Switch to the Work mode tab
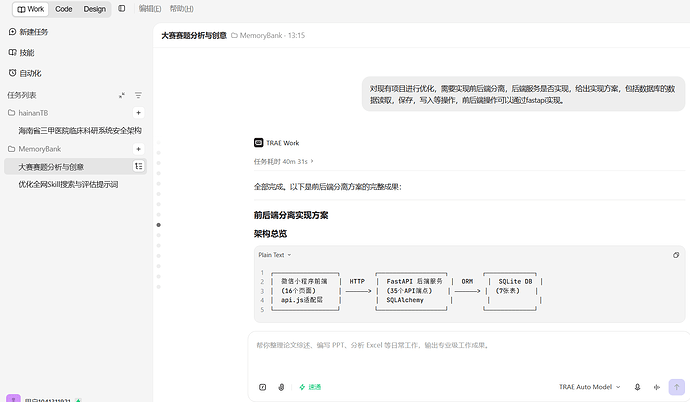 point(30,9)
